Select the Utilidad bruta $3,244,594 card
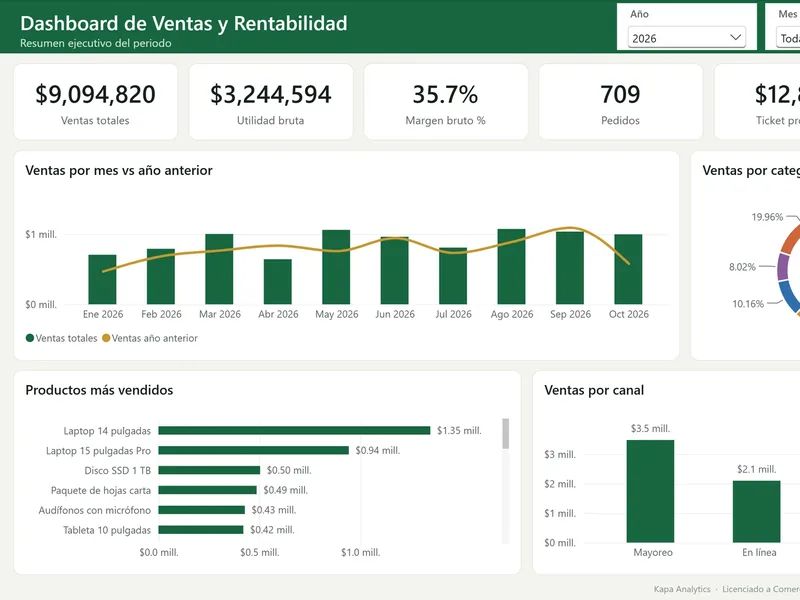Image resolution: width=800 pixels, height=600 pixels. point(270,102)
